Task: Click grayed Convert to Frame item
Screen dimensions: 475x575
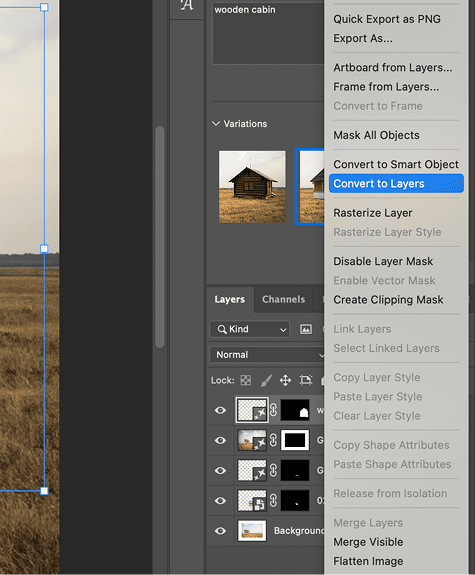Action: coord(378,106)
